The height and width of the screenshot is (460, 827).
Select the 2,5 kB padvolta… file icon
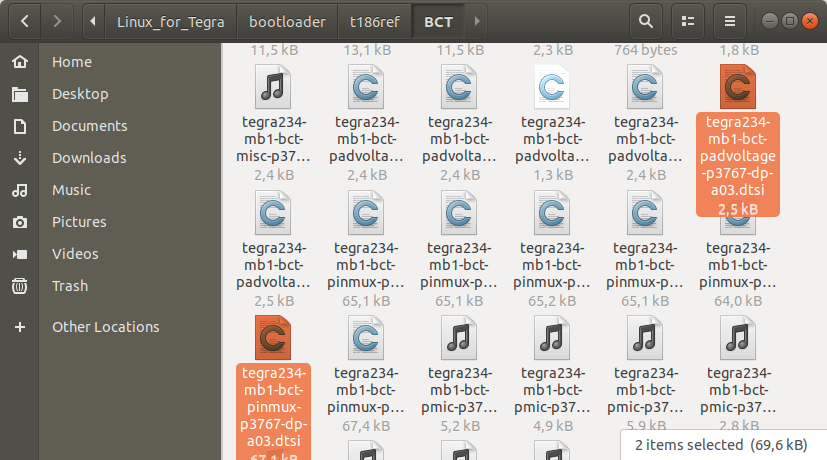click(x=273, y=213)
